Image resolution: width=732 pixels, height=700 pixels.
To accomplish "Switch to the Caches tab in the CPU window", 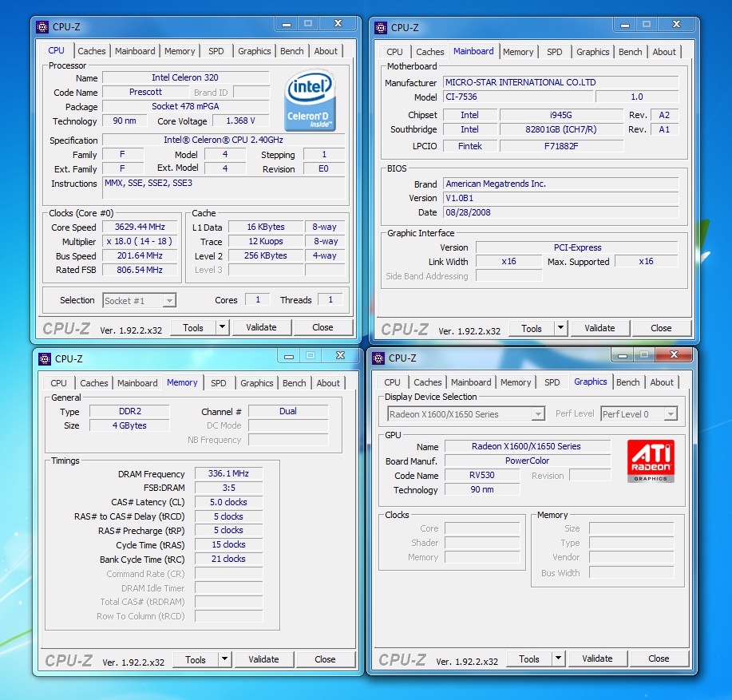I will (92, 51).
